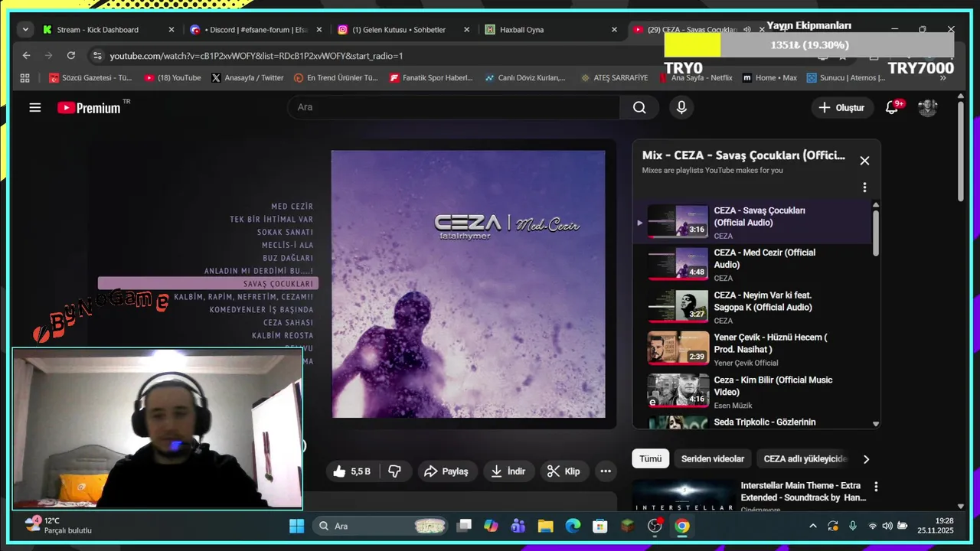Screen dimensions: 980x551
Task: Go back in Chrome browser
Action: [x=27, y=55]
